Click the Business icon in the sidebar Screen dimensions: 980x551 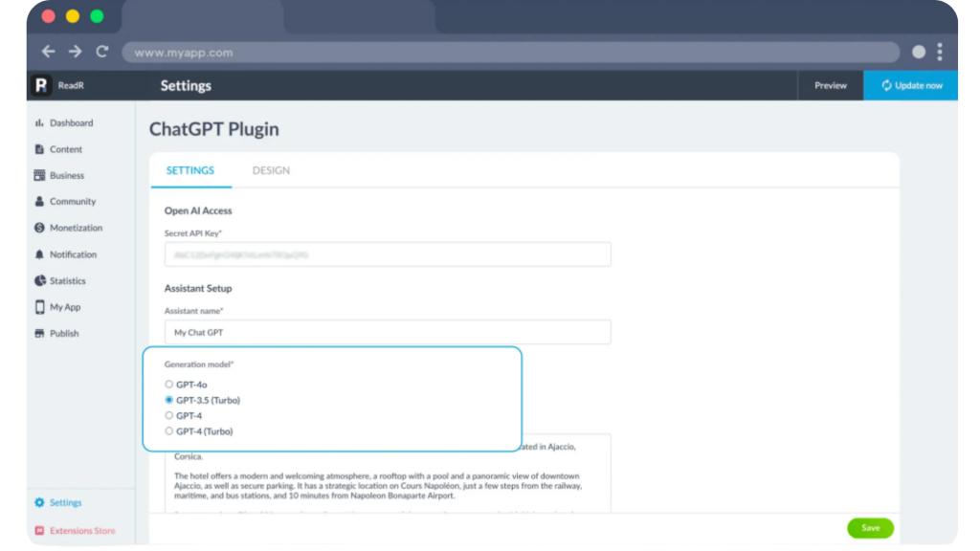39,176
